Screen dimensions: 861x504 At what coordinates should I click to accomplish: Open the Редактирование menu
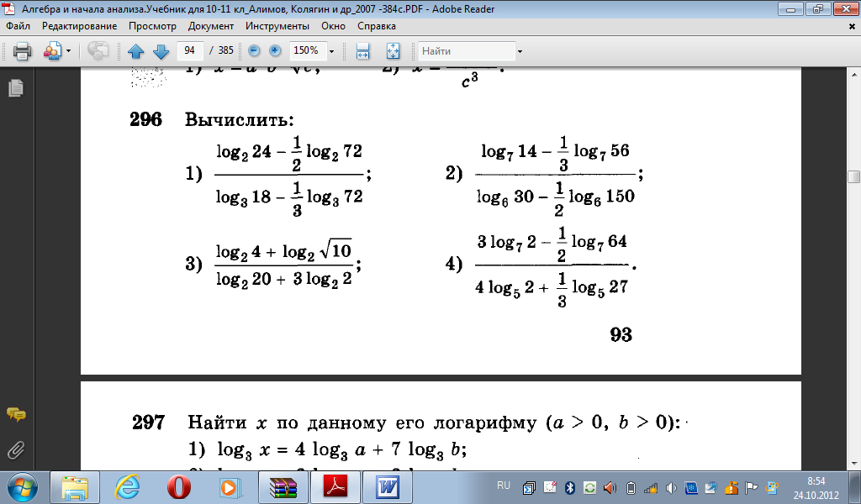(x=79, y=26)
